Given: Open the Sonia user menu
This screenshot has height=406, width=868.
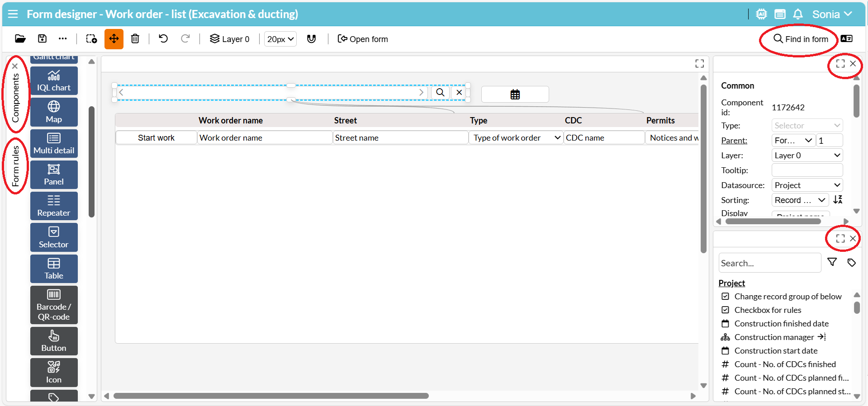Looking at the screenshot, I should [831, 14].
